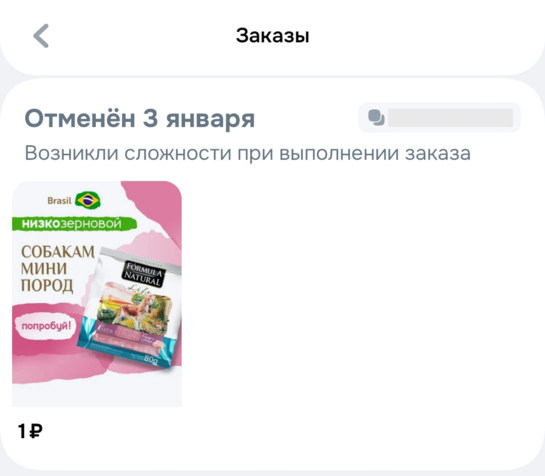
Task: Click the Formula Natural logo on package
Action: (143, 274)
